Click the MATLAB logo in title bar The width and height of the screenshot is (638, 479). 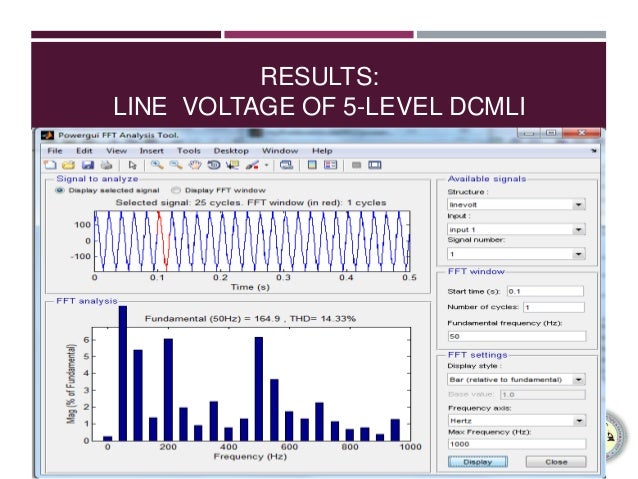pos(48,135)
